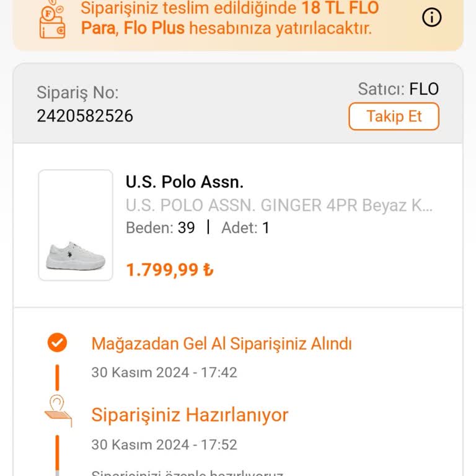The image size is (476, 476).
Task: Click the orange progress line between steps
Action: (57, 377)
